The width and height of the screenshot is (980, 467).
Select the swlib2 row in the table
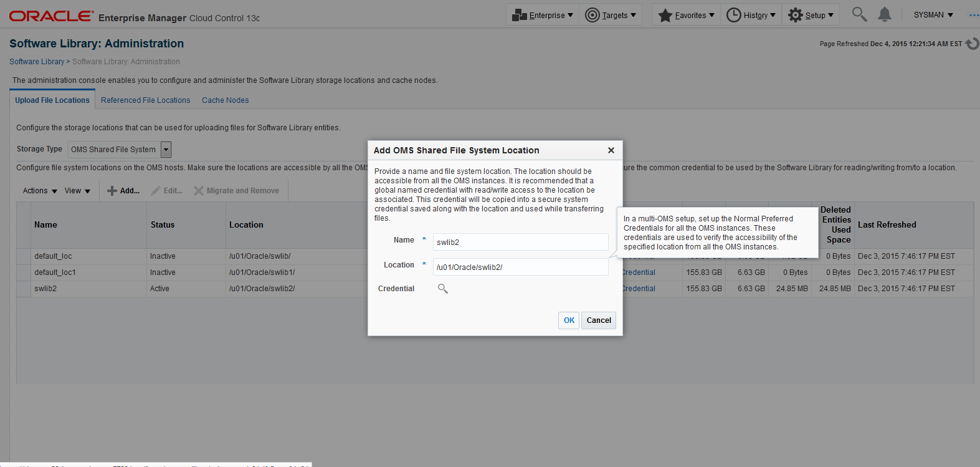tap(495, 289)
